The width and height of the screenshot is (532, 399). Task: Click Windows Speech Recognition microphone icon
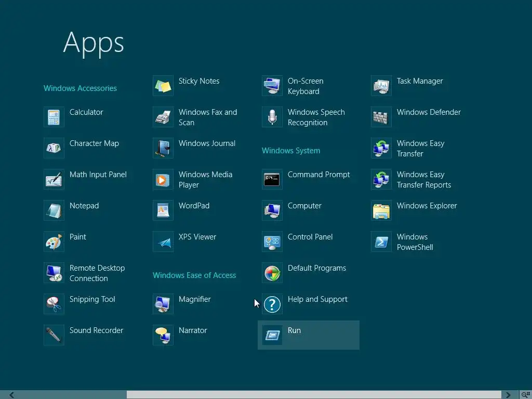tap(272, 117)
